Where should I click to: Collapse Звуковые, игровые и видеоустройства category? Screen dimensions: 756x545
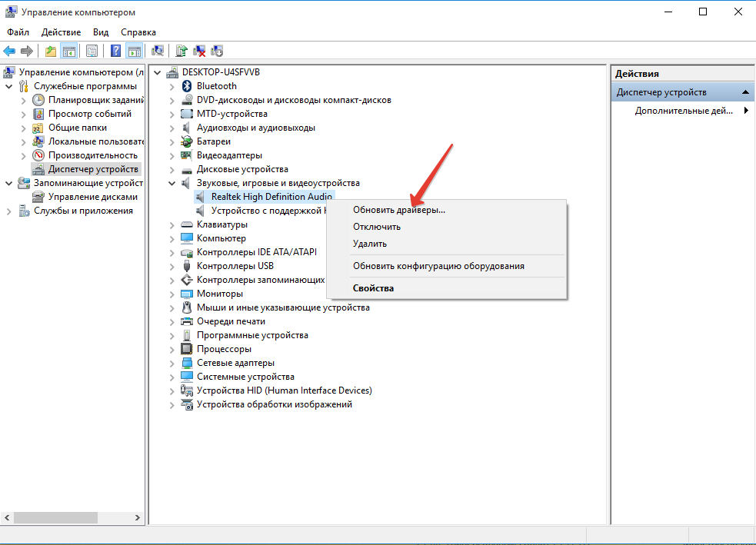(x=172, y=183)
